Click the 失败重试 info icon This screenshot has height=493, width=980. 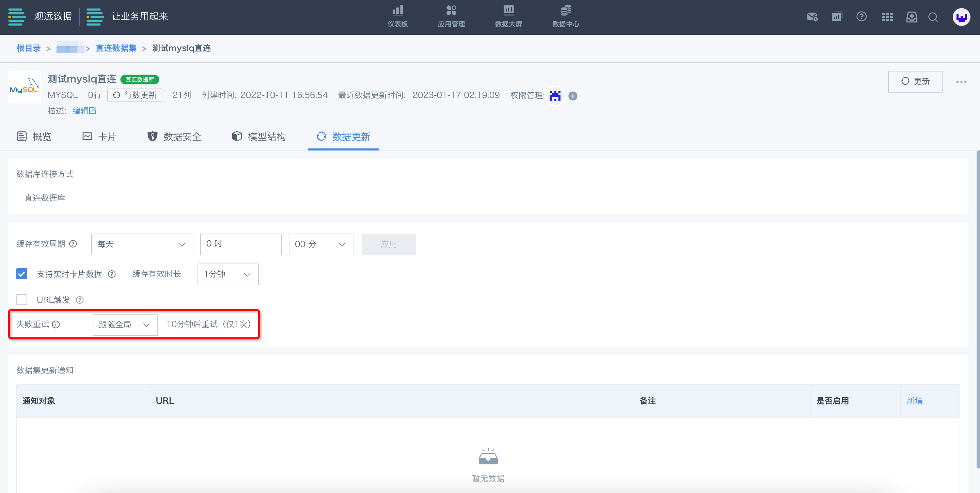56,324
